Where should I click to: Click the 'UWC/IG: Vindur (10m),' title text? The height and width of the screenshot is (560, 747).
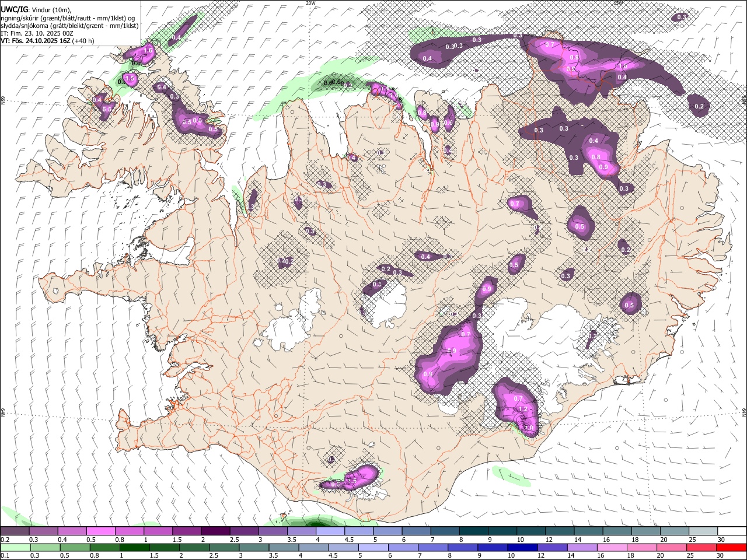click(x=36, y=9)
